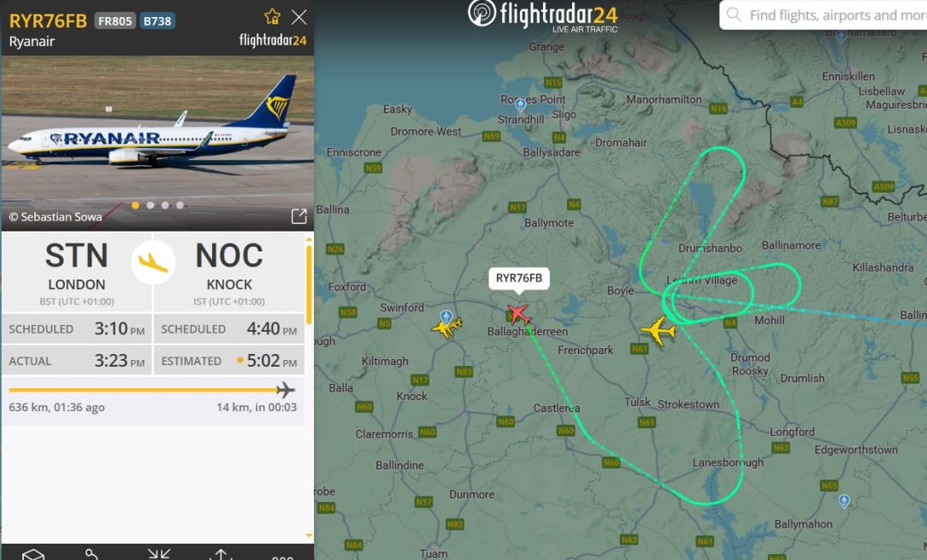Screen dimensions: 927x560
Task: Click the route icon in the bottom toolbar
Action: [x=91, y=555]
